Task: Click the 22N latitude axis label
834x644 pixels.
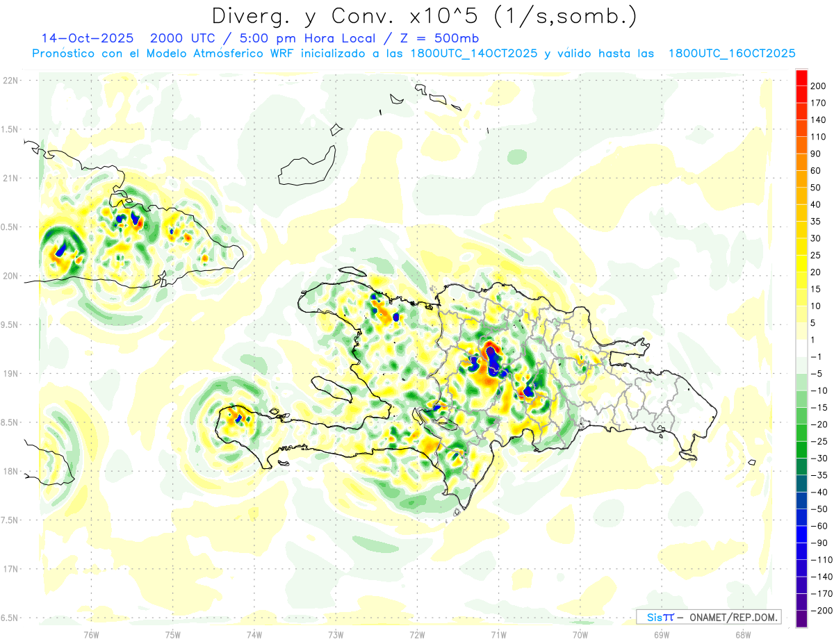Action: [10, 80]
